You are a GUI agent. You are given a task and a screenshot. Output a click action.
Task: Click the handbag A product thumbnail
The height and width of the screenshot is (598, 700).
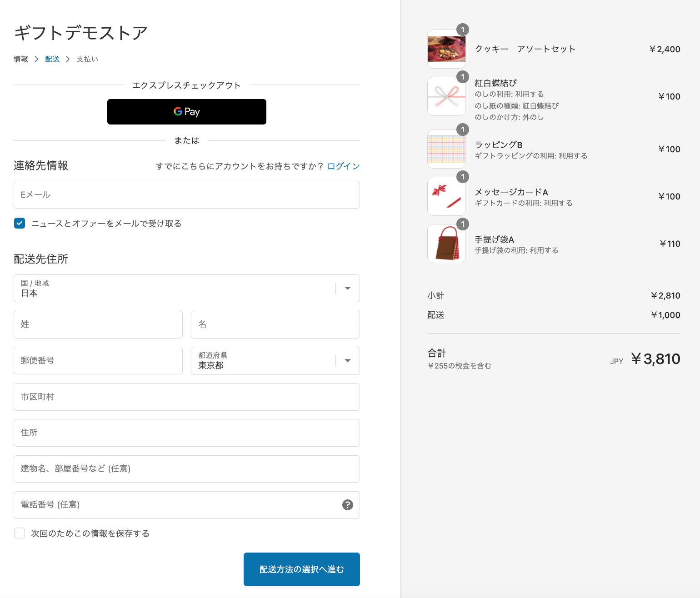coord(446,244)
